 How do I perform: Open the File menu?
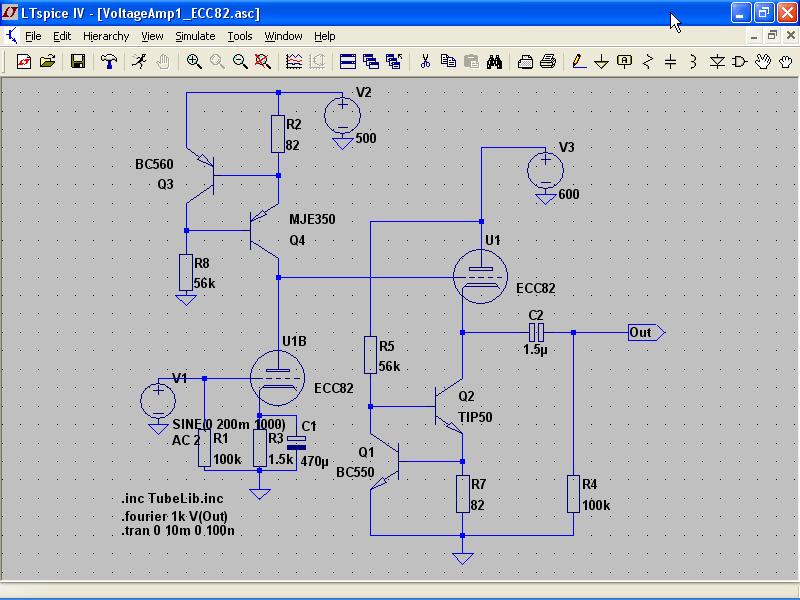[x=33, y=36]
